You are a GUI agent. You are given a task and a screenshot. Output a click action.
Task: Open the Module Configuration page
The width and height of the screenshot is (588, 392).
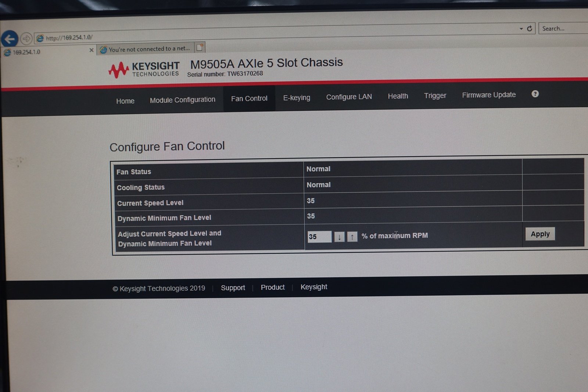pos(183,100)
